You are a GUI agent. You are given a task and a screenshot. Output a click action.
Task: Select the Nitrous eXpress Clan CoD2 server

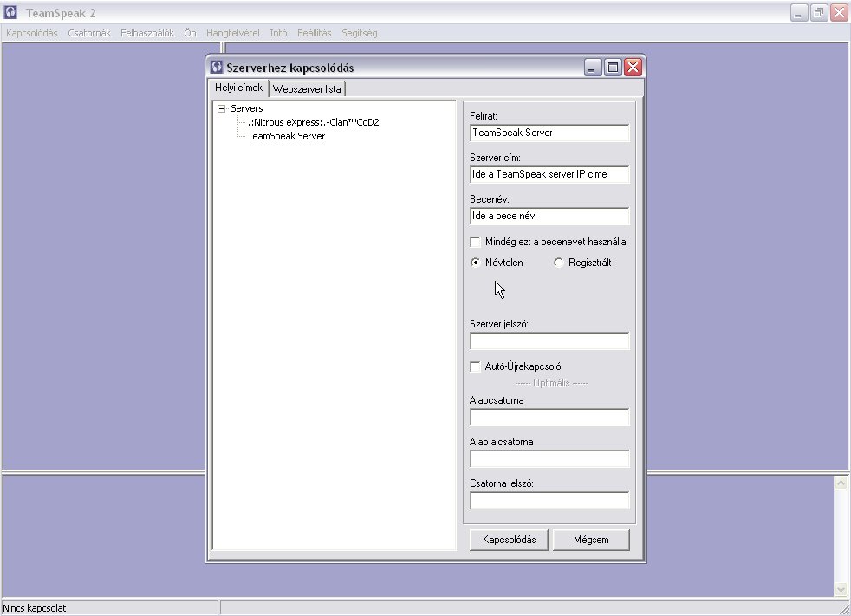tap(313, 122)
